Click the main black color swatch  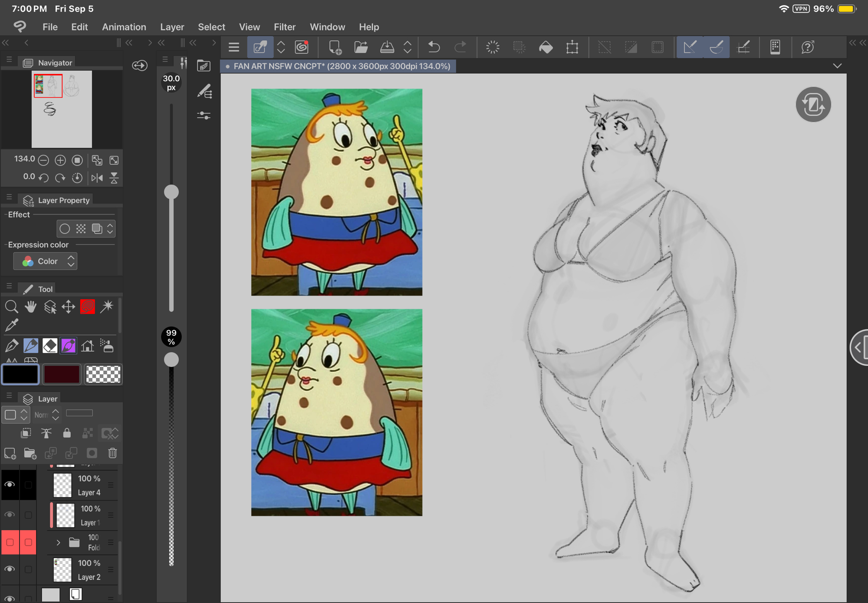(x=20, y=374)
